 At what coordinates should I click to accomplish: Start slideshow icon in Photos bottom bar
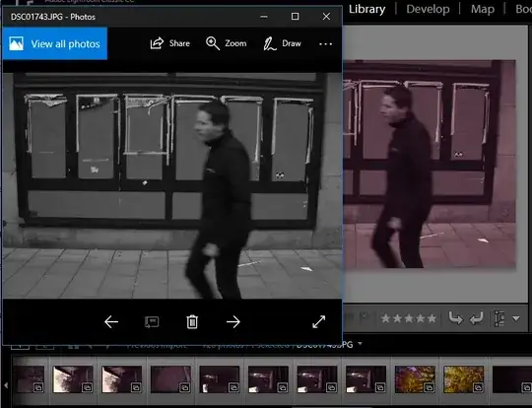152,322
